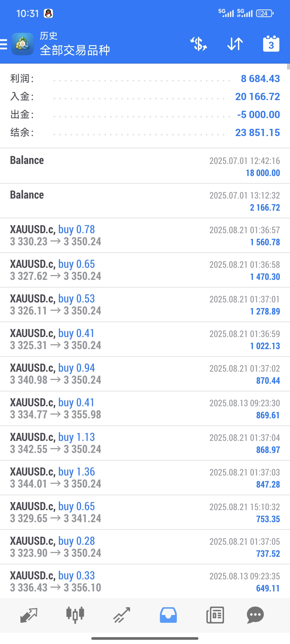Expand the buy 0.78 XAUUSD.c trade
Screen dimensions: 290x644
[145, 236]
